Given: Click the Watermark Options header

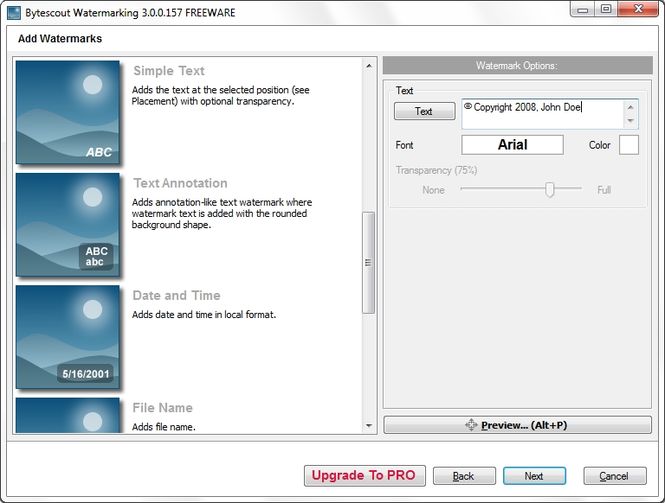Looking at the screenshot, I should [517, 65].
